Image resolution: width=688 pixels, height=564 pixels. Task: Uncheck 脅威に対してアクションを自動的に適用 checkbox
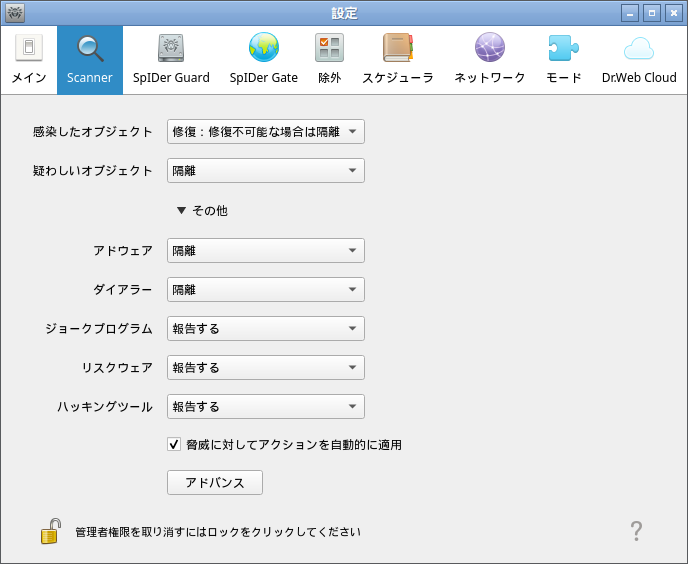pos(174,445)
